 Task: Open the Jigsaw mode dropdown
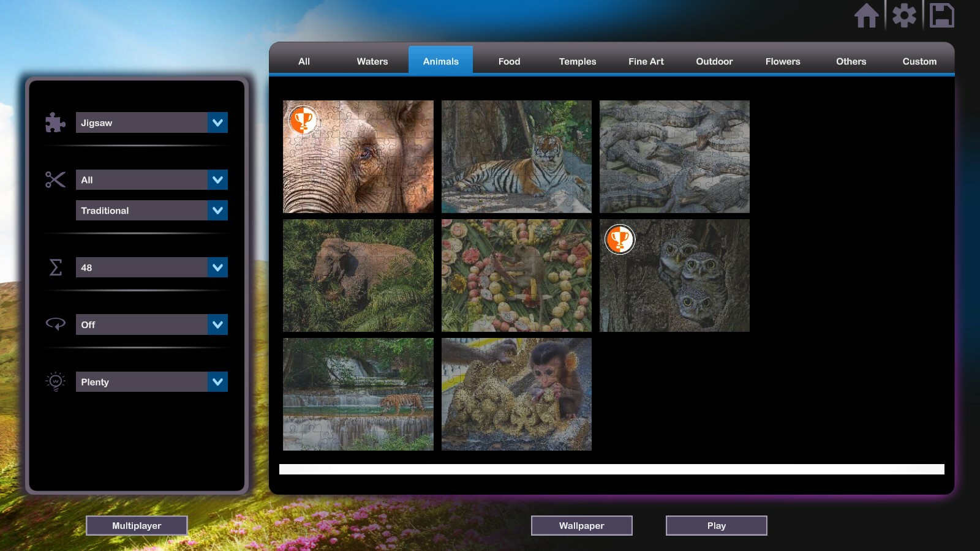151,122
